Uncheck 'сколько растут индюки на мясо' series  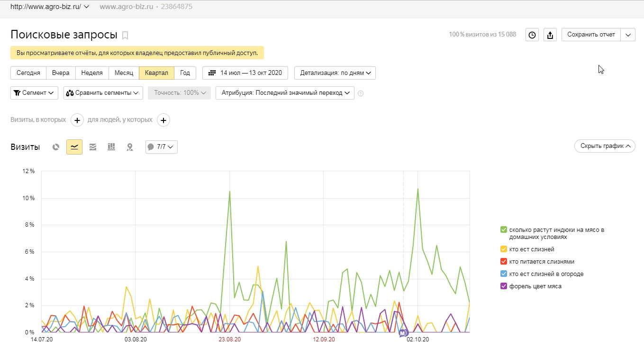pyautogui.click(x=504, y=230)
